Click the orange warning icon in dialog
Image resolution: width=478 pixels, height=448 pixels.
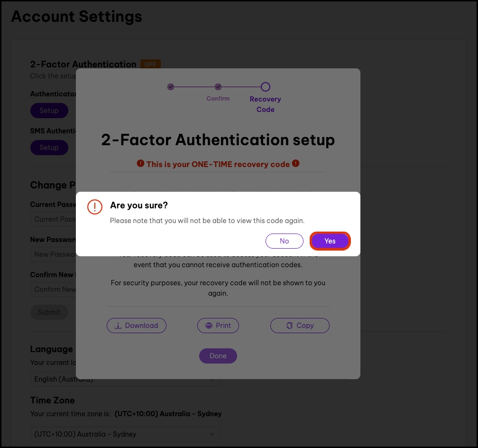(x=95, y=207)
